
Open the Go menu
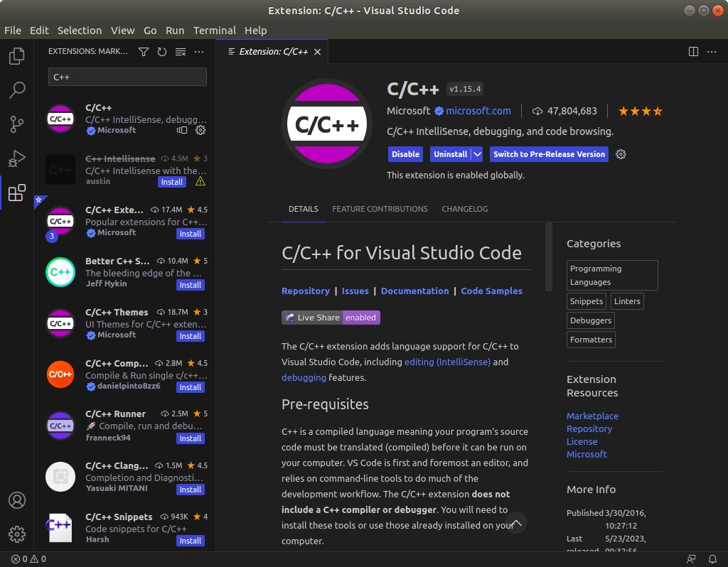coord(150,30)
